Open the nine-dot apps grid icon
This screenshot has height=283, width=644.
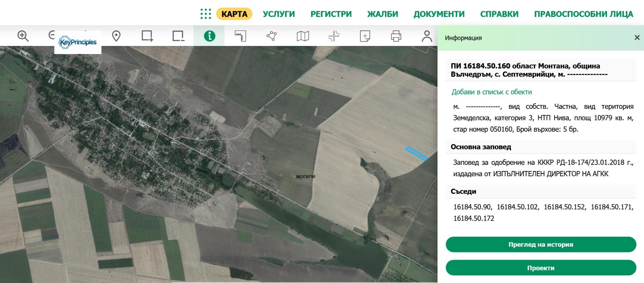[x=206, y=14]
